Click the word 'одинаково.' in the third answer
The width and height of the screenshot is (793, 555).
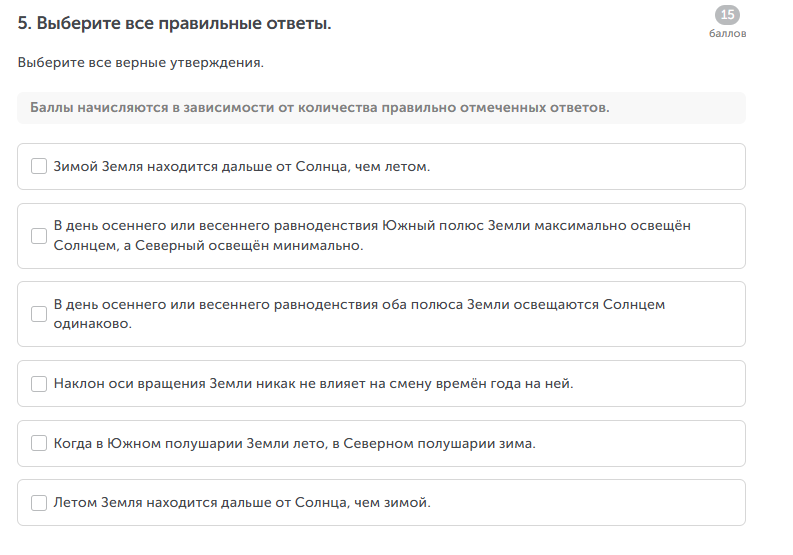[93, 324]
